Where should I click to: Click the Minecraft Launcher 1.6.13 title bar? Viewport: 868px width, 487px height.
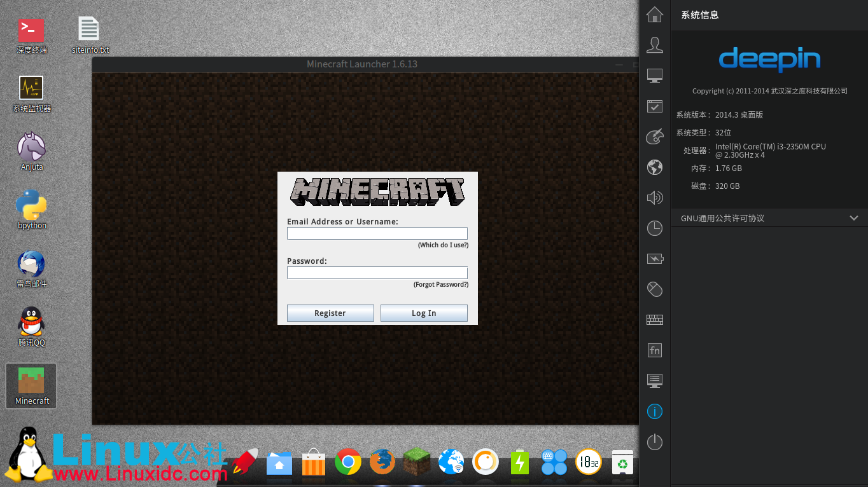point(362,64)
